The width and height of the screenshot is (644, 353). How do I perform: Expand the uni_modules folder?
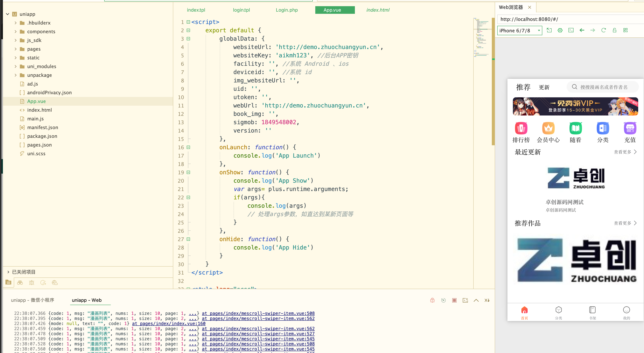(x=15, y=66)
